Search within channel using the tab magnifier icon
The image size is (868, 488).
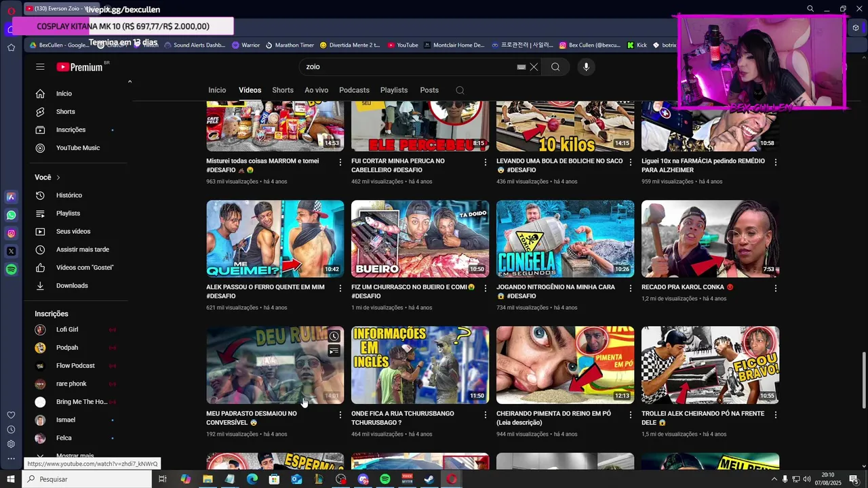(460, 90)
